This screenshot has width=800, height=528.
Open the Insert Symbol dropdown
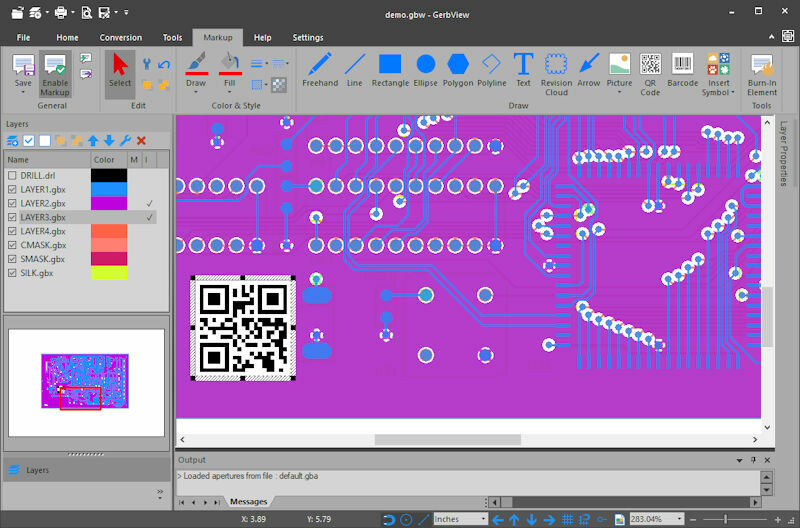pyautogui.click(x=718, y=74)
